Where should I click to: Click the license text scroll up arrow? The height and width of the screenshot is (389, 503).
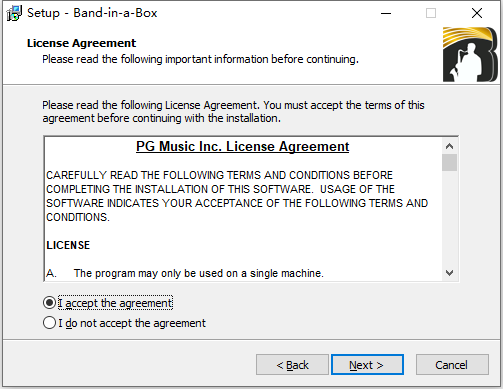click(x=449, y=146)
